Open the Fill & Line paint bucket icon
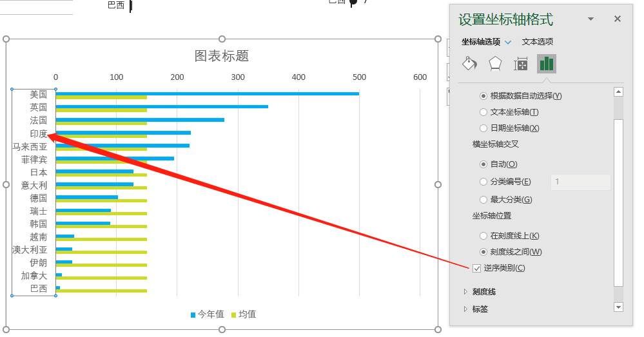Screen dimensions: 644x337 (x=469, y=64)
